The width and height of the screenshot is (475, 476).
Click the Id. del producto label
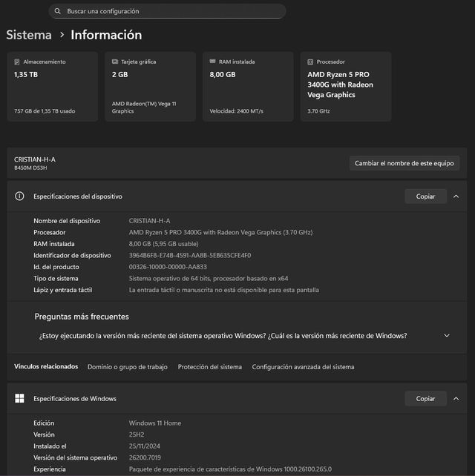(x=56, y=267)
